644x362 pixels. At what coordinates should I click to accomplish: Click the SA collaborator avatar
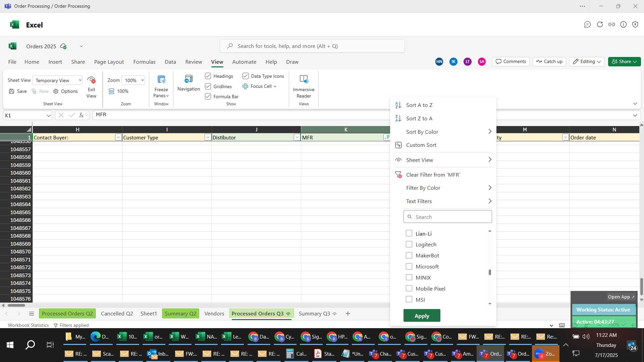pos(482,62)
